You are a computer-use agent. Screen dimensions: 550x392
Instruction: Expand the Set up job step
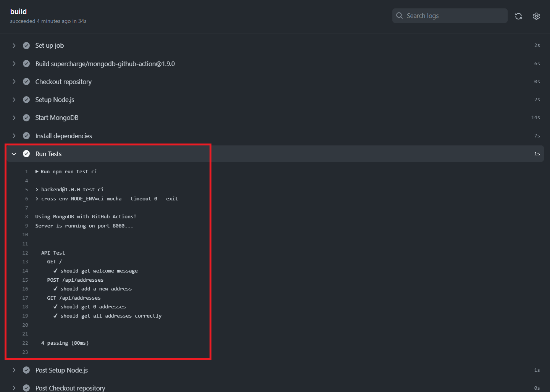(14, 45)
